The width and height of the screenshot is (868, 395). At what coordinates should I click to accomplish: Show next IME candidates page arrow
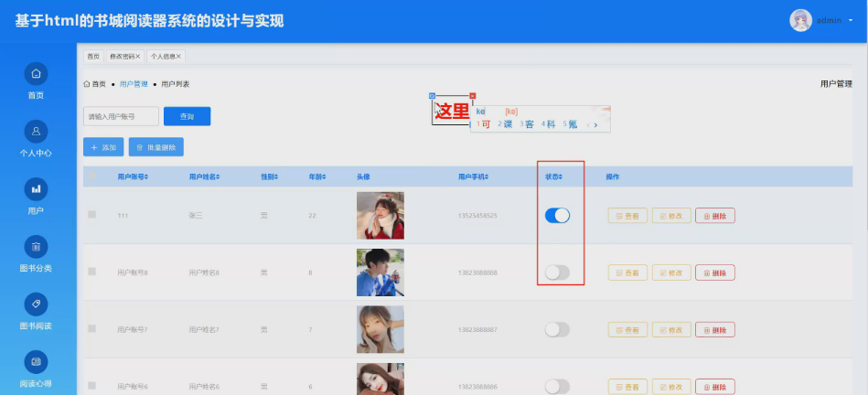click(x=595, y=125)
